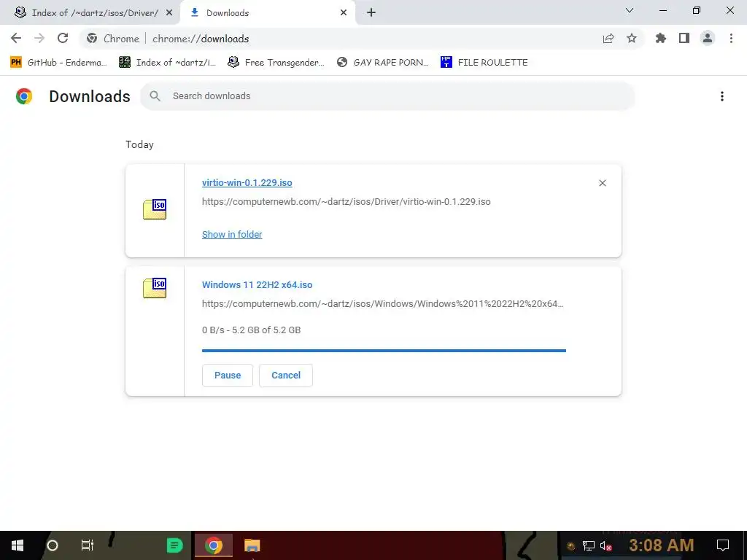The image size is (747, 560).
Task: Go back using the browser back arrow
Action: tap(16, 38)
